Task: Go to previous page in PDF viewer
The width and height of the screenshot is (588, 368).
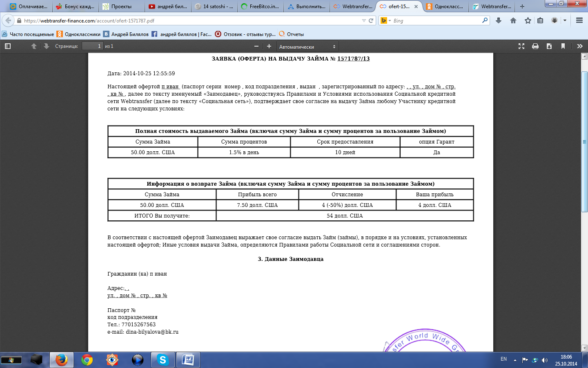Action: point(34,46)
